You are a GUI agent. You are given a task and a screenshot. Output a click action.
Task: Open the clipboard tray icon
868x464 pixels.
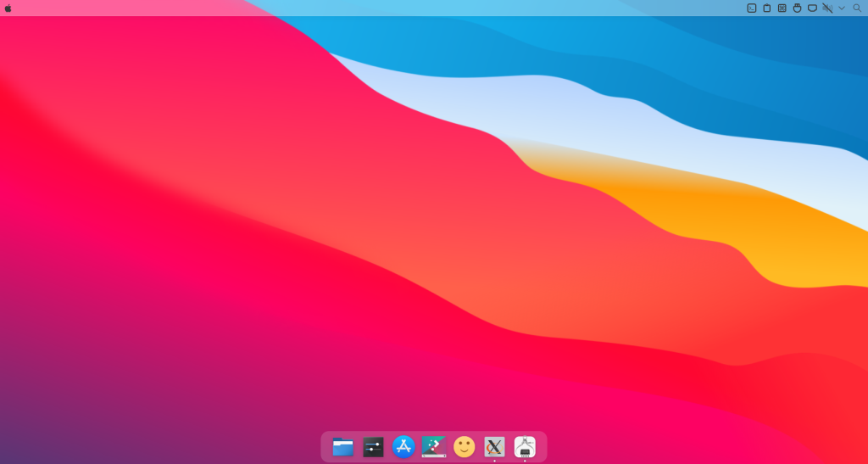[766, 8]
